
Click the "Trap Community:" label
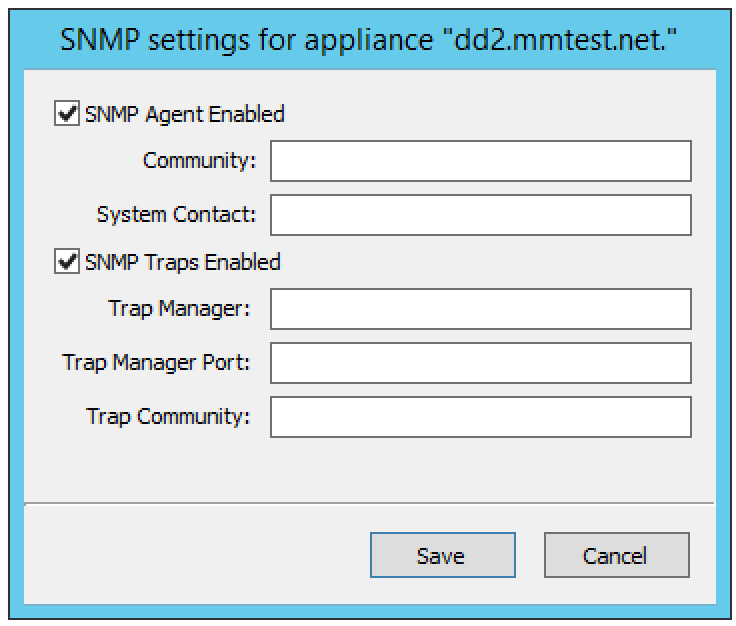168,417
